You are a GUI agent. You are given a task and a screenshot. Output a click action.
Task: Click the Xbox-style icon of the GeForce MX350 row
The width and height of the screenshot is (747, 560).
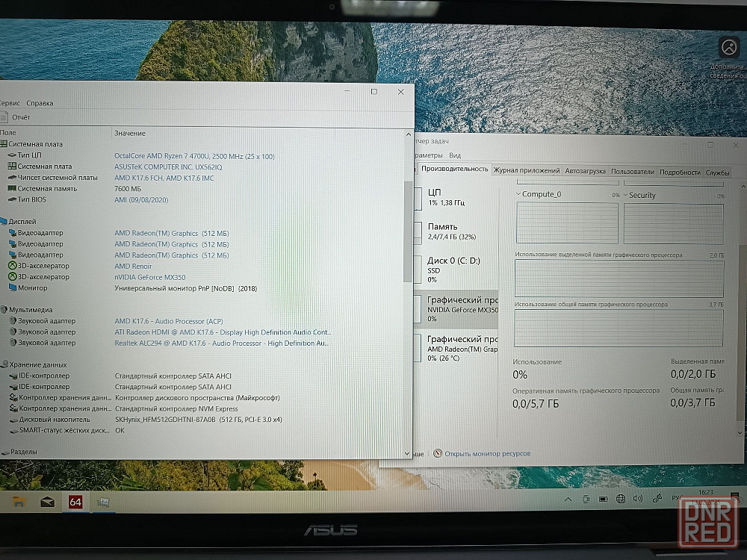point(13,277)
